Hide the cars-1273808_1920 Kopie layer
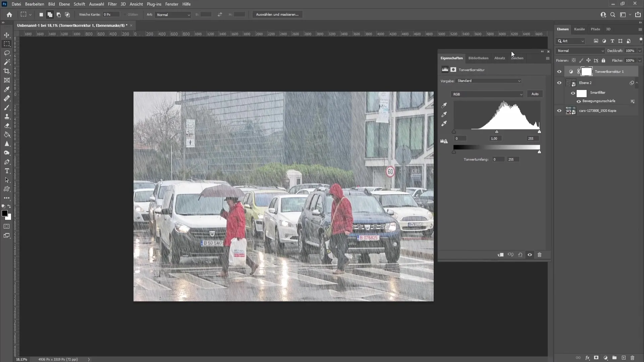This screenshot has width=644, height=362. click(559, 111)
